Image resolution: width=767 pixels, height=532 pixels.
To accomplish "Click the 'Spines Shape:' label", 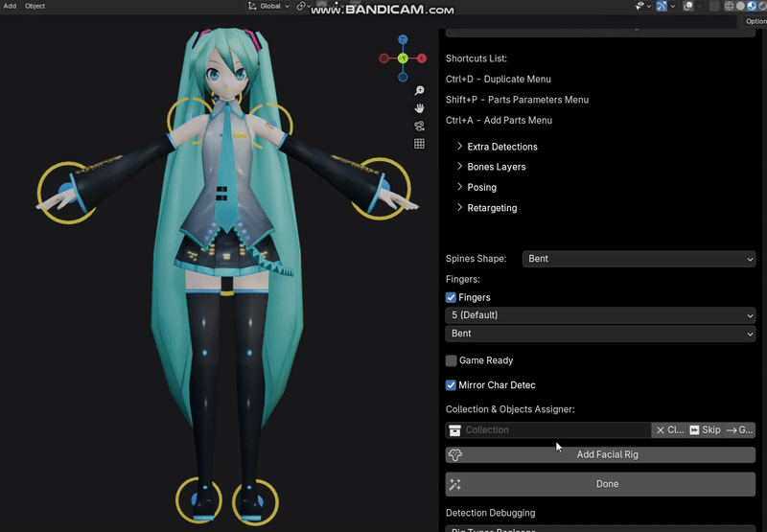I will pos(476,259).
